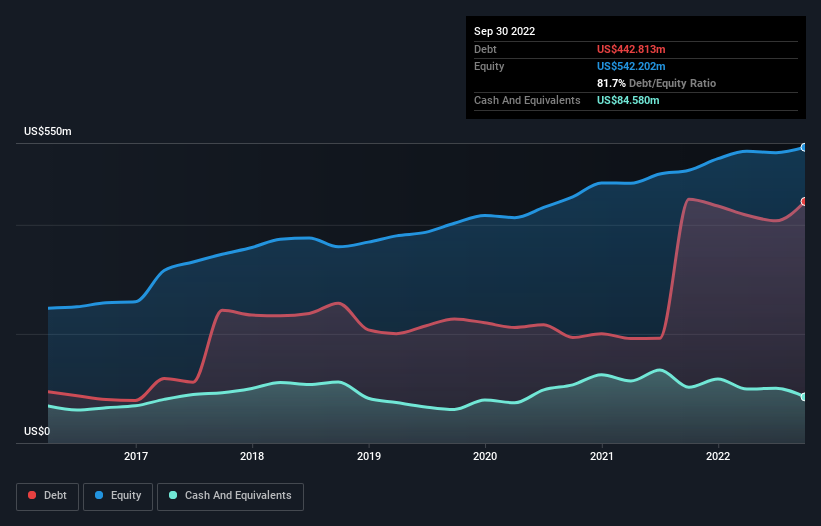Click the Cash And Equivalents tooltip label
This screenshot has width=821, height=526.
click(x=527, y=100)
